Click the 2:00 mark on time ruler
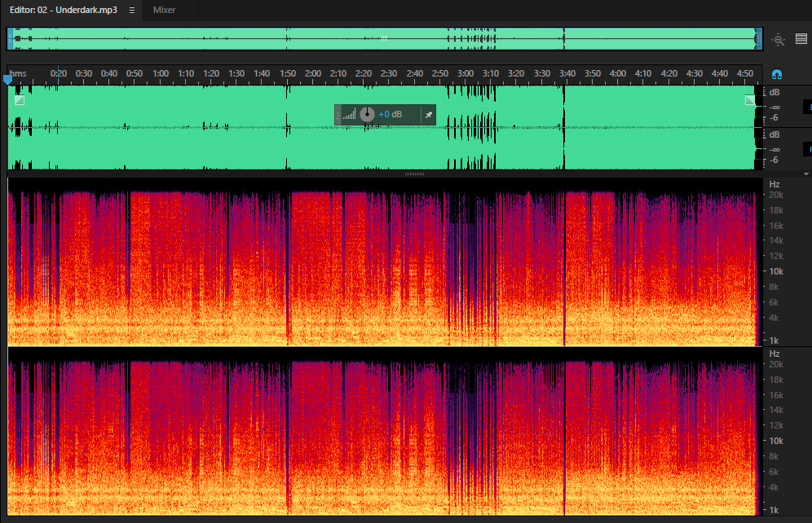 (x=313, y=73)
